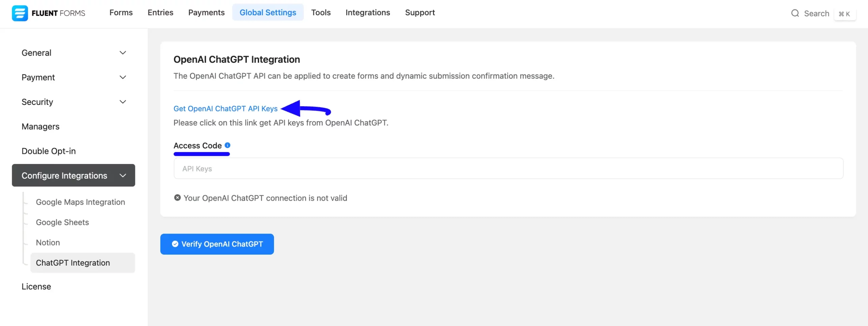868x326 pixels.
Task: Click the Fluent Forms logo icon
Action: (20, 13)
